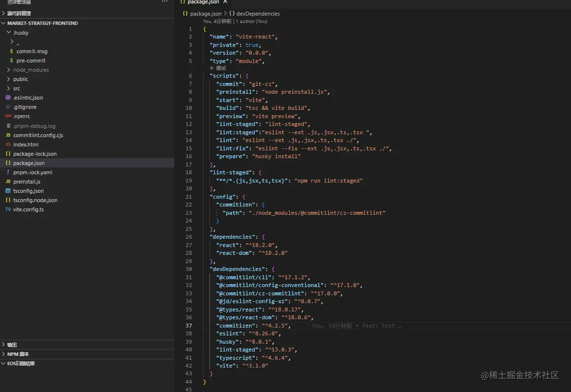
Task: Click the shell icon beside pre-commit
Action: [11, 60]
